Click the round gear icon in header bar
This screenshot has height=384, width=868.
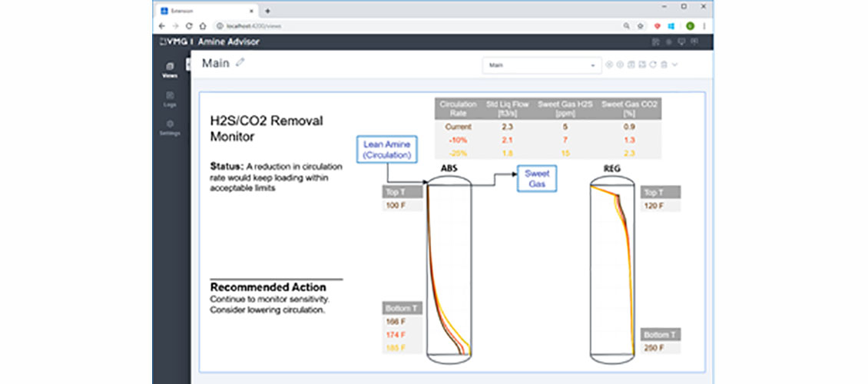669,42
